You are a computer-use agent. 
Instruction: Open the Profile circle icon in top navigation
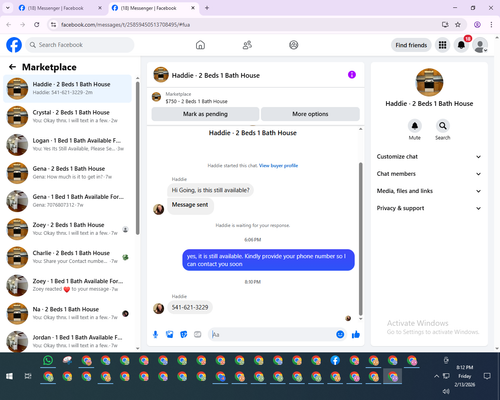click(x=294, y=45)
